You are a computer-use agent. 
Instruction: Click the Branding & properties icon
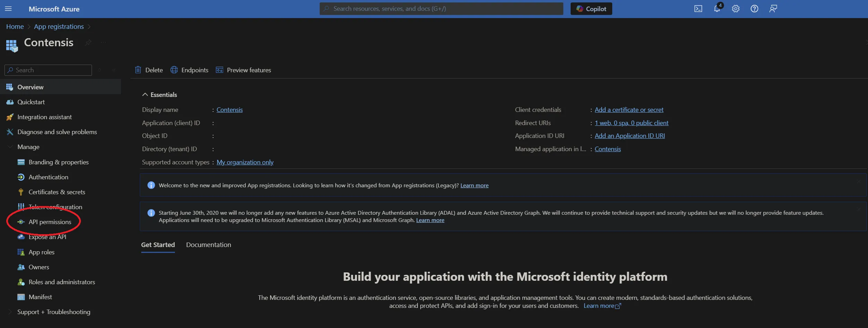[x=21, y=162]
